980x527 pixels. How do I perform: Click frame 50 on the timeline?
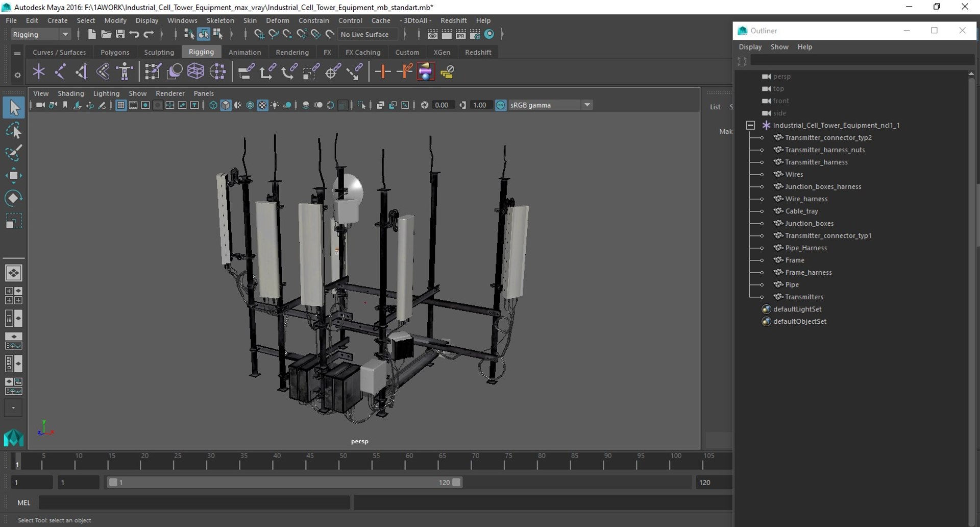(x=343, y=462)
